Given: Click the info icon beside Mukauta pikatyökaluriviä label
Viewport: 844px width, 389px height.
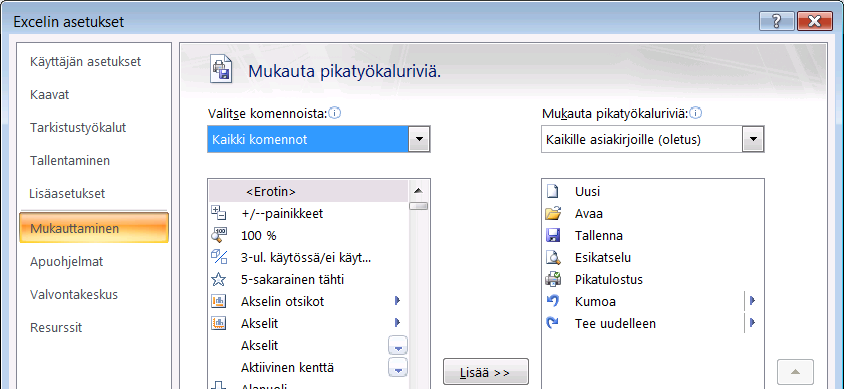Looking at the screenshot, I should (x=696, y=114).
